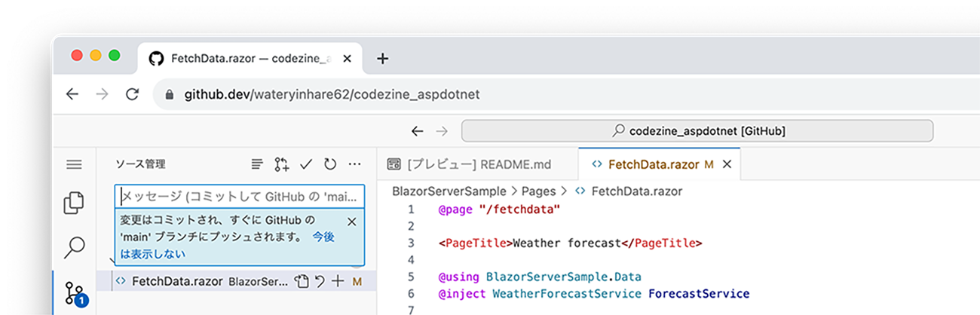
Task: Select the Source Control icon with badge
Action: tap(75, 294)
